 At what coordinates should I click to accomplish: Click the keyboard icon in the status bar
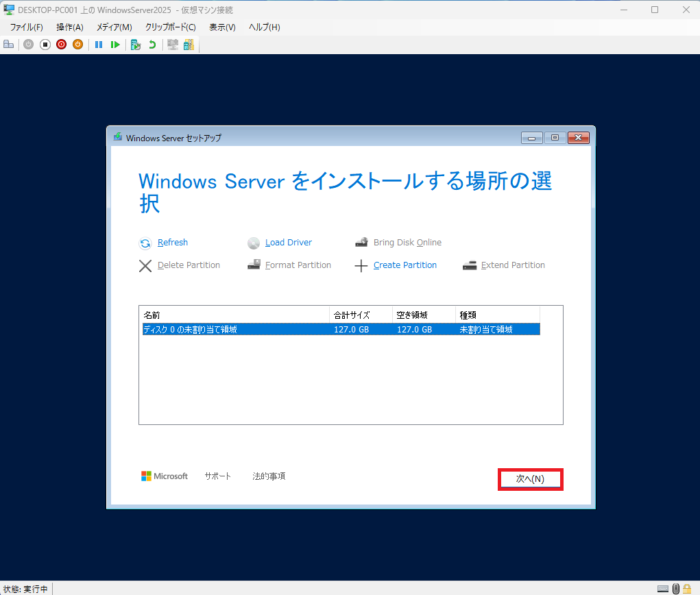(x=663, y=589)
